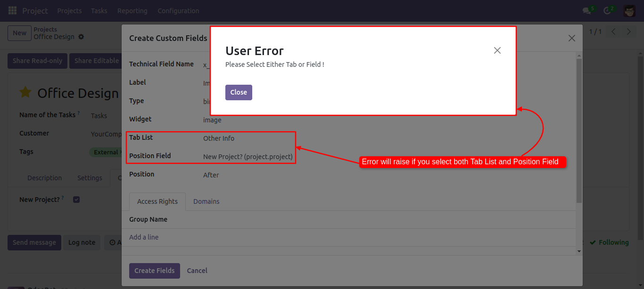Open the Projects menu
The image size is (644, 289).
click(x=69, y=10)
